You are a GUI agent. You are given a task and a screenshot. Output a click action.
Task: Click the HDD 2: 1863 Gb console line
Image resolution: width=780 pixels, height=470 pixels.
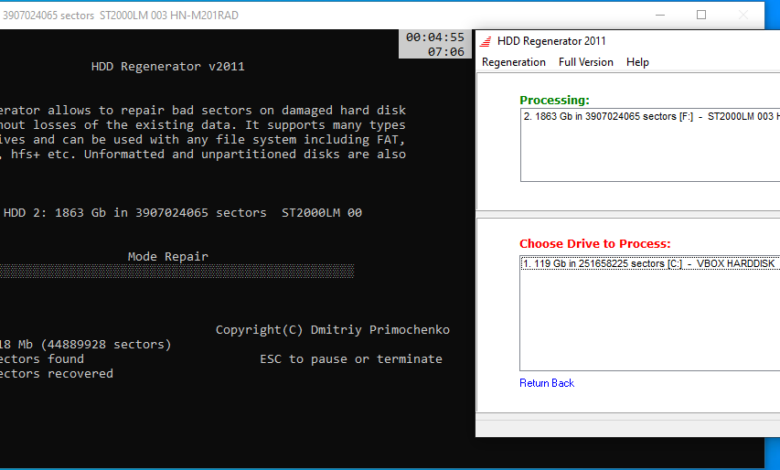tap(183, 213)
